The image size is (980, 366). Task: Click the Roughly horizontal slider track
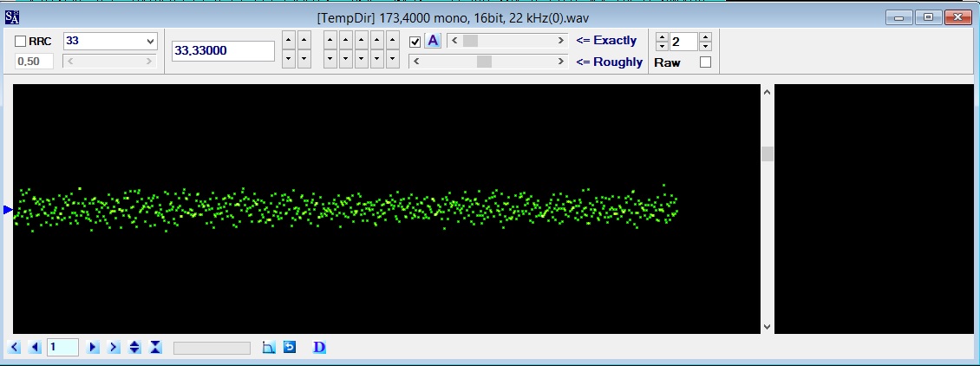pyautogui.click(x=489, y=62)
